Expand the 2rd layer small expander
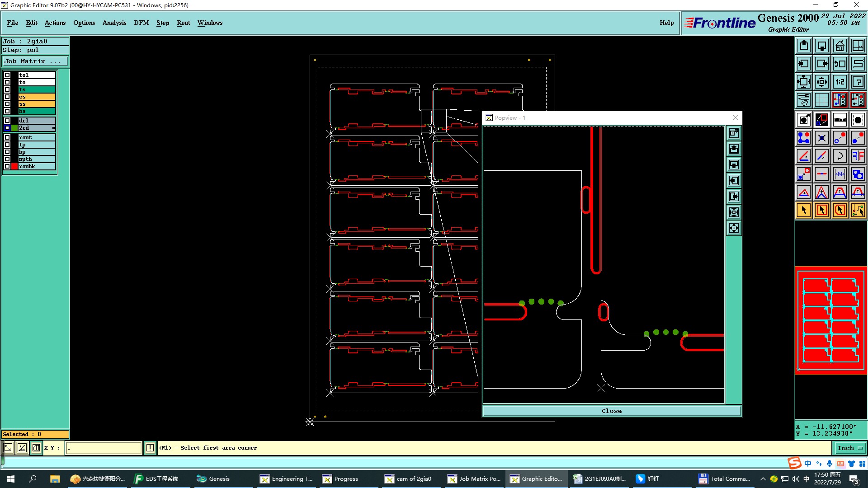 click(53, 128)
